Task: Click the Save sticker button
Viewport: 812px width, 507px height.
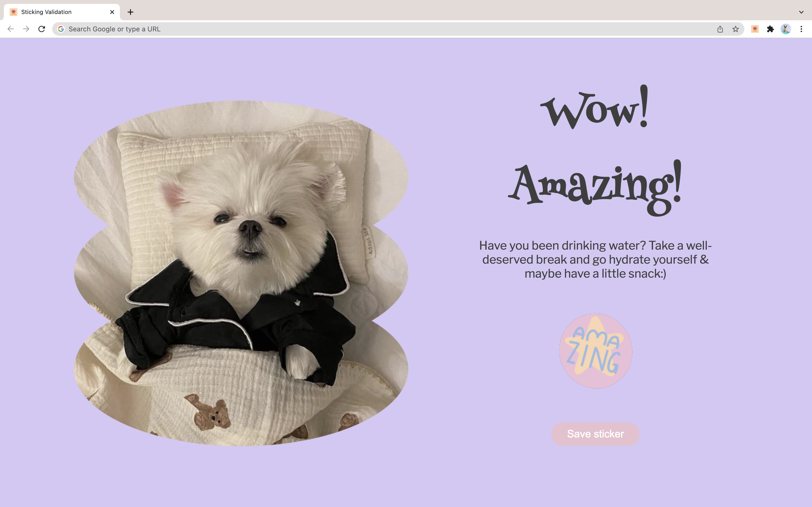Action: point(595,434)
